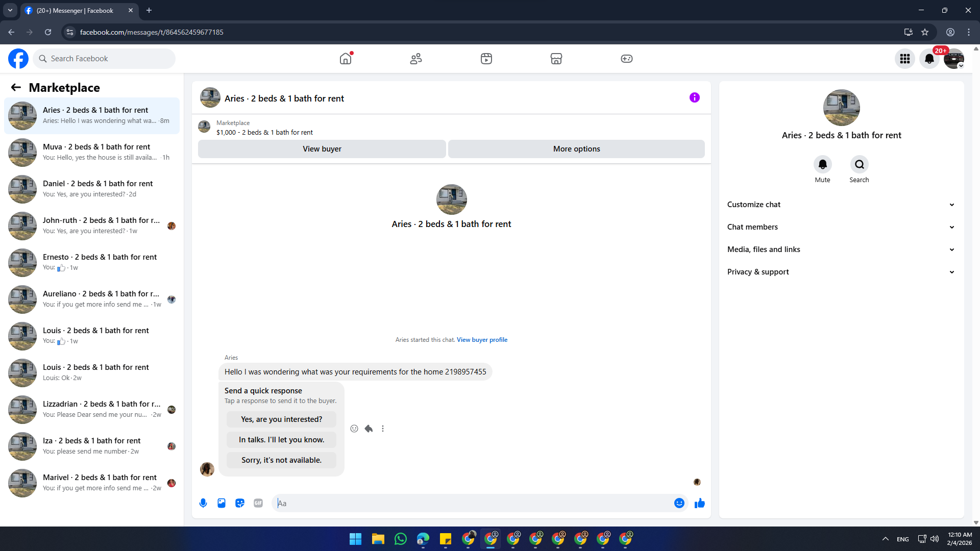Open the Marketplace tab in top navigation
The height and width of the screenshot is (551, 980).
556,59
